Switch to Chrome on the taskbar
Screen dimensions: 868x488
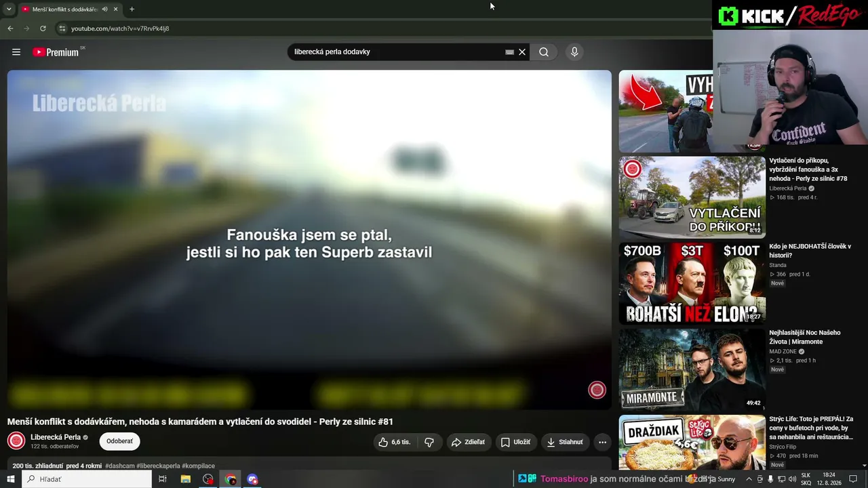pyautogui.click(x=231, y=479)
